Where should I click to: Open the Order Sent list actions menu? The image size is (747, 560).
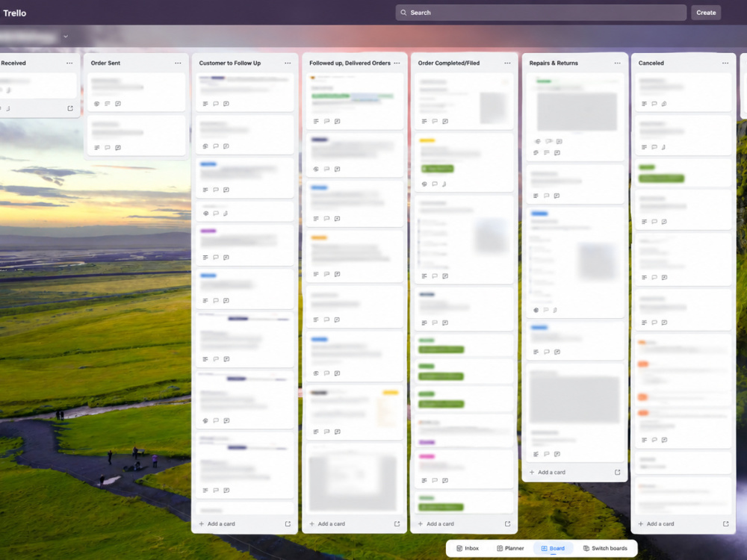coord(178,63)
